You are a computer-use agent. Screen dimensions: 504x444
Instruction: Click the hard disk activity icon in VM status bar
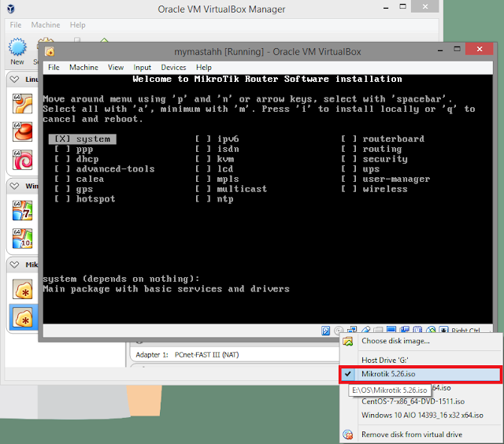click(x=325, y=331)
